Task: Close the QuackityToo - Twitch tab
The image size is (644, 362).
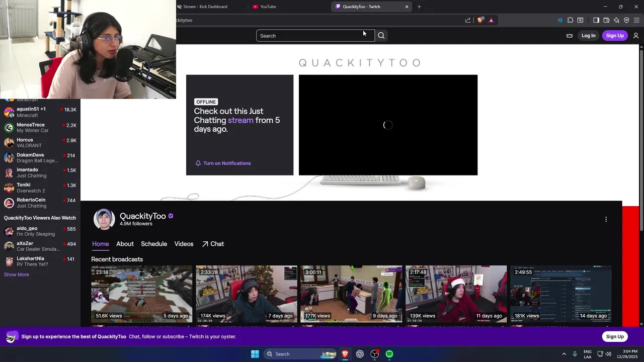Action: point(407,7)
